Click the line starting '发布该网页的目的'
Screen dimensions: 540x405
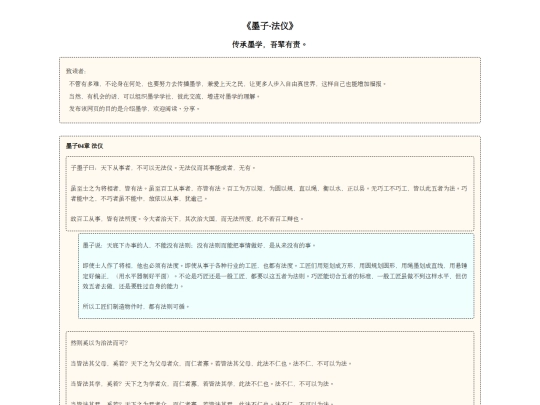[134, 109]
